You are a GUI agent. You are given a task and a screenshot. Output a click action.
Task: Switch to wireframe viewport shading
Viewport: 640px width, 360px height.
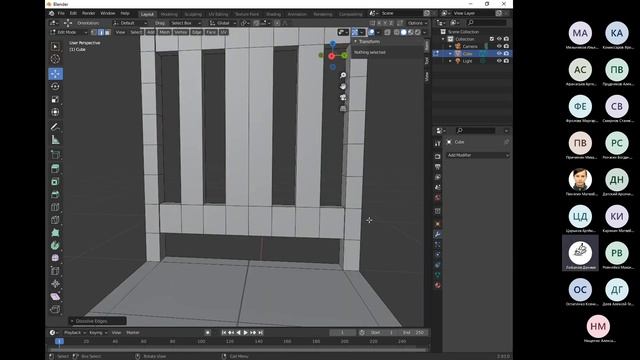(x=396, y=32)
